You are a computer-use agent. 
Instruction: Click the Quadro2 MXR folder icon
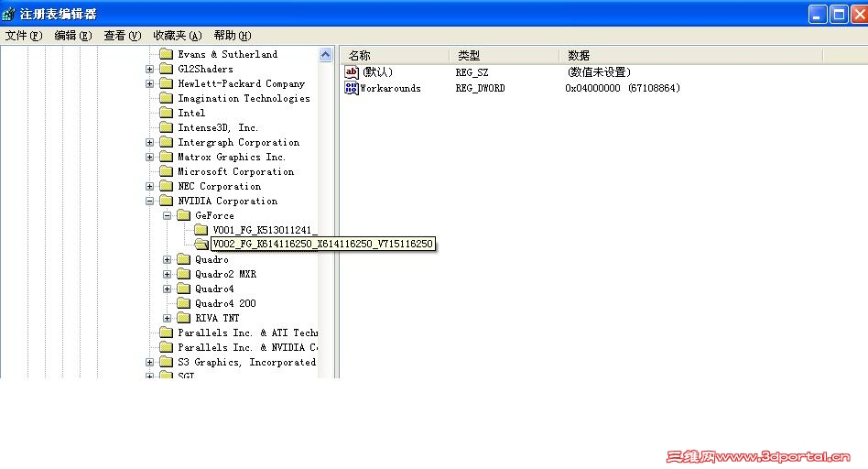(x=184, y=274)
